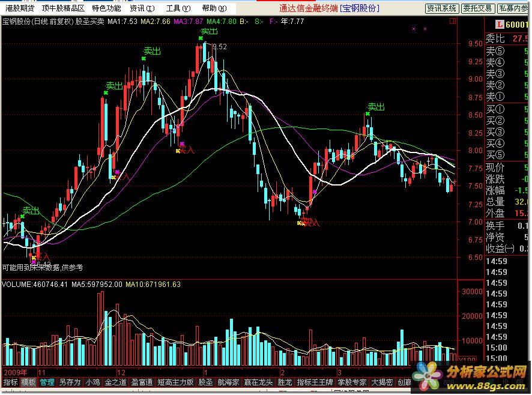Click the 现价 row in quote panel

[507, 167]
